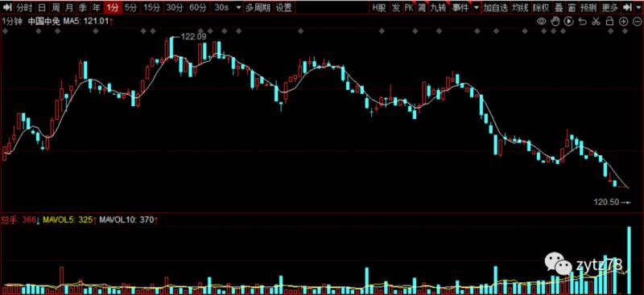The height and width of the screenshot is (295, 644).
Task: Click the circular play replay icon
Action: pos(568,22)
